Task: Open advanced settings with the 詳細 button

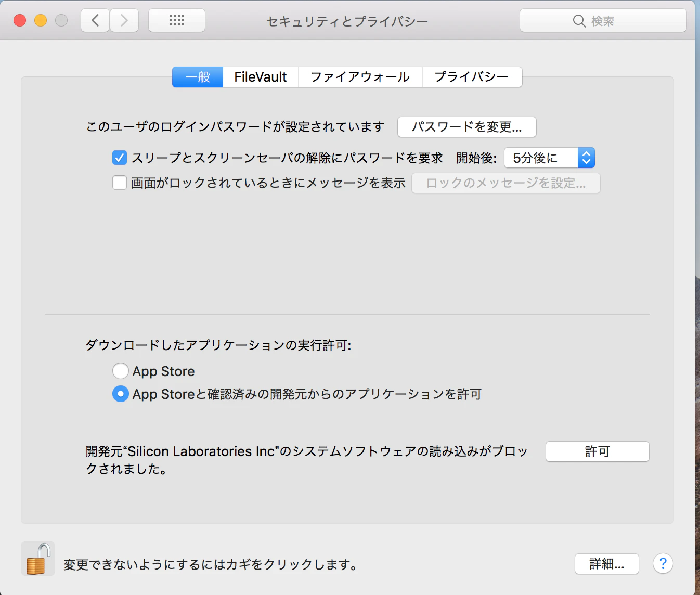Action: click(x=606, y=564)
